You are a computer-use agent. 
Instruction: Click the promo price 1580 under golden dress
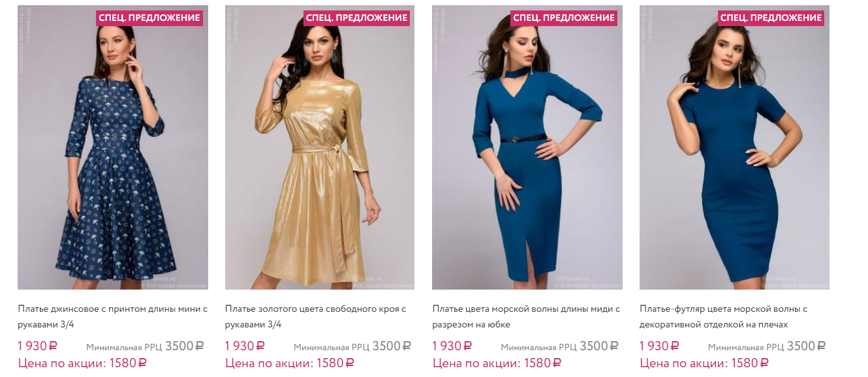pyautogui.click(x=290, y=363)
